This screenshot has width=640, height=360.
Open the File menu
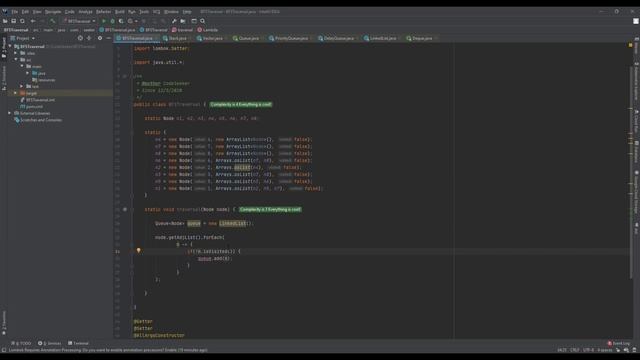pos(14,12)
